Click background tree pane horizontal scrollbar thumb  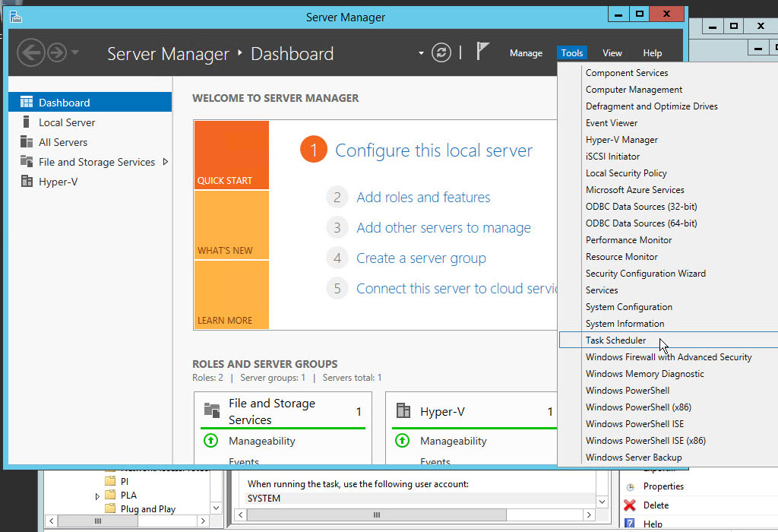point(98,521)
